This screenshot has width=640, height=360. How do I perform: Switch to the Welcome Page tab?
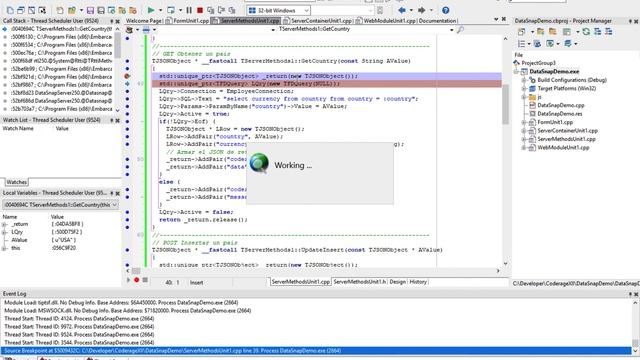coord(143,20)
